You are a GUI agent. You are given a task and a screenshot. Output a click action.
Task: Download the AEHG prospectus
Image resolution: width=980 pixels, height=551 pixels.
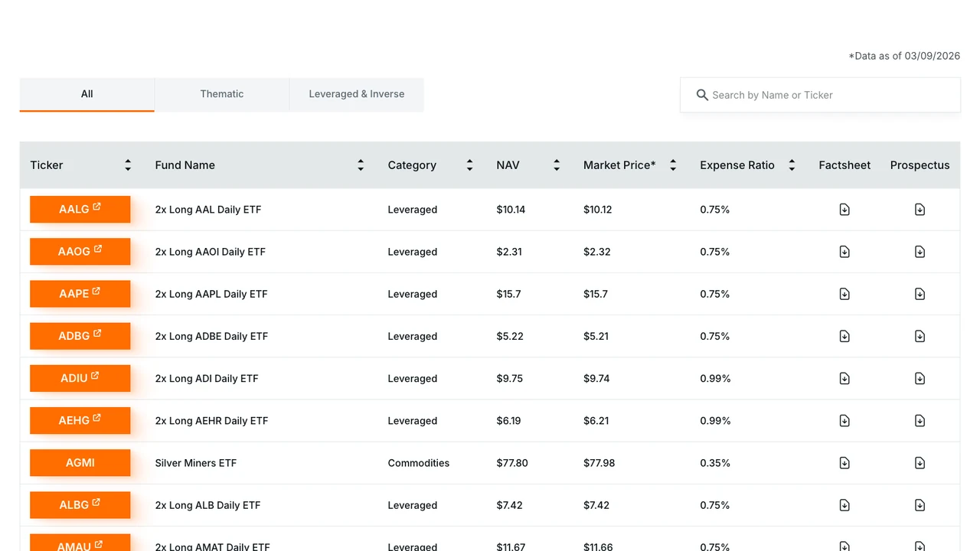coord(920,421)
